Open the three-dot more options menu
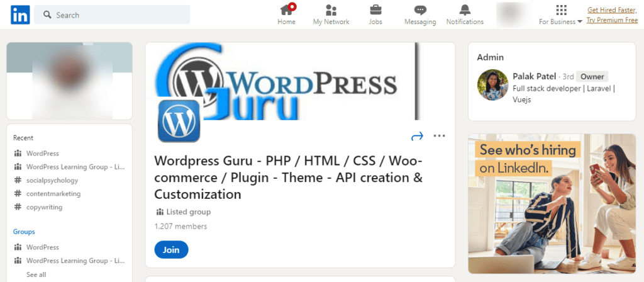This screenshot has height=282, width=644. click(439, 136)
